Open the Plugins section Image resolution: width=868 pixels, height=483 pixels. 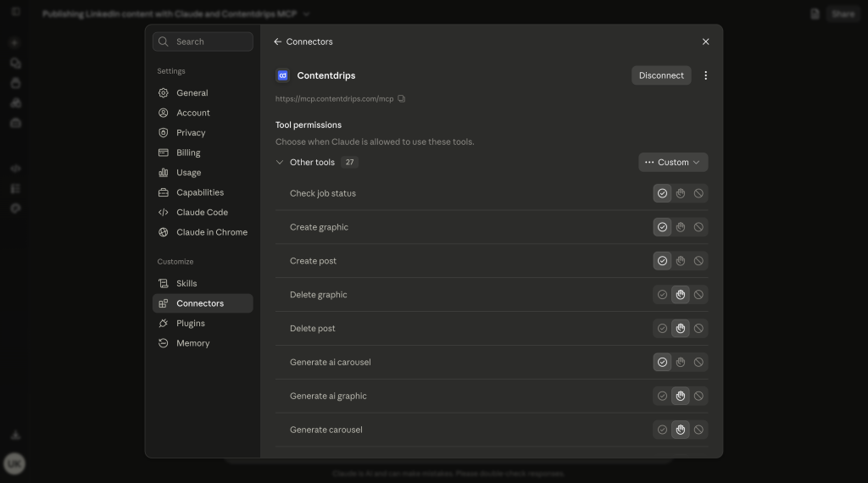pyautogui.click(x=203, y=323)
